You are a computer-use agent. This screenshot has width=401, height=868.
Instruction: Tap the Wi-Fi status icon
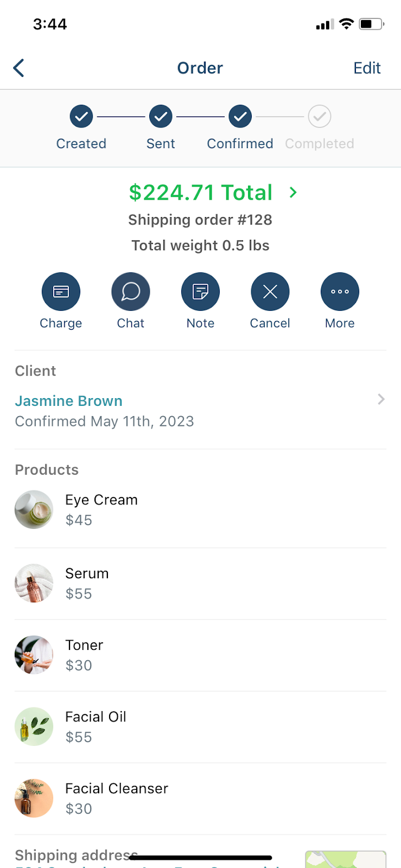click(346, 24)
